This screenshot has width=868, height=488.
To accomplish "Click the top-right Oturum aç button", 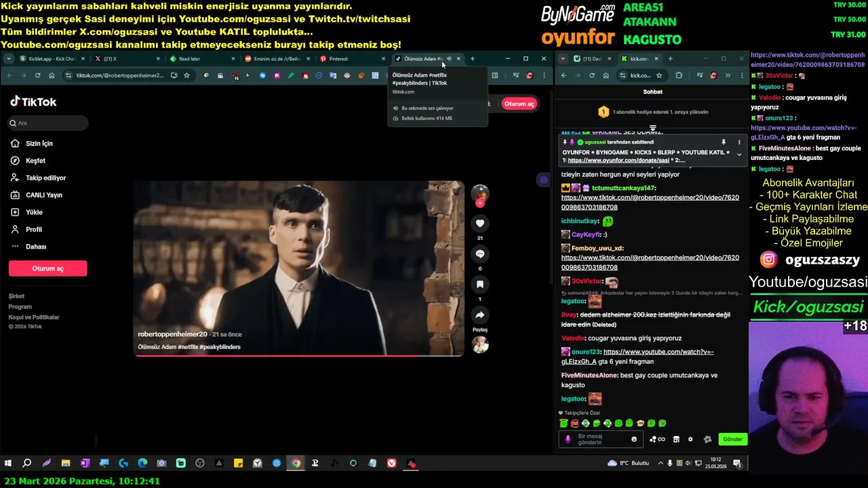I will tap(519, 104).
